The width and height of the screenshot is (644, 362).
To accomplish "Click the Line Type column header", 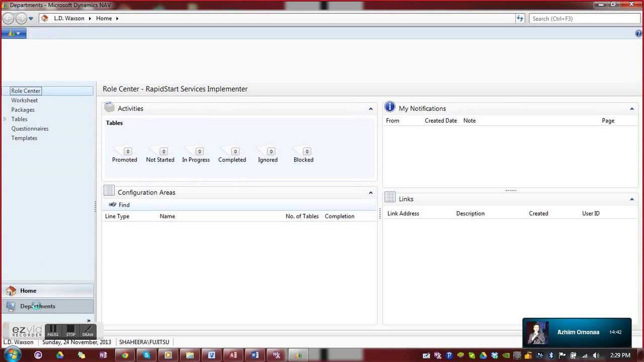I will click(117, 216).
